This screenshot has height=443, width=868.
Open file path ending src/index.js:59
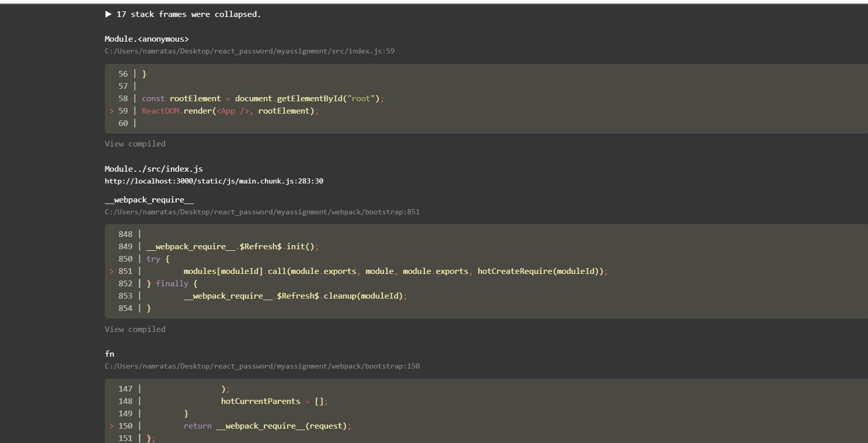click(250, 51)
